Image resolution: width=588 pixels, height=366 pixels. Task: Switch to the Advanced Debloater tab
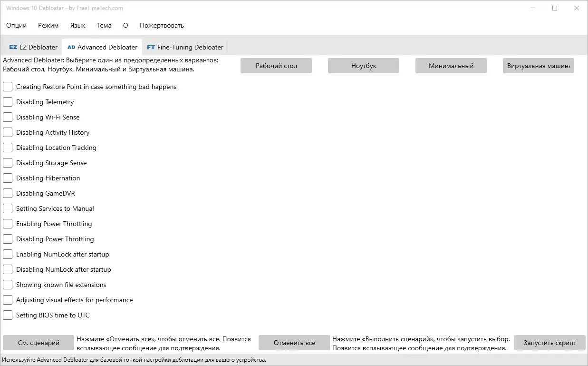pos(102,47)
